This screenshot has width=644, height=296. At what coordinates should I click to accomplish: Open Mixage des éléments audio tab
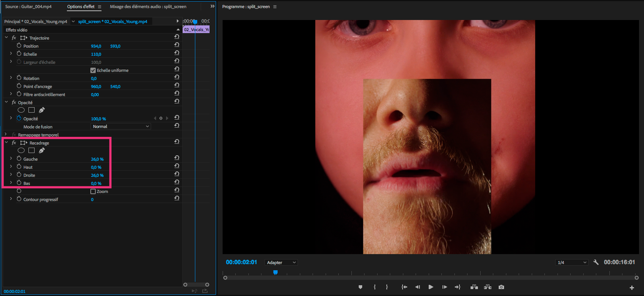coord(148,7)
